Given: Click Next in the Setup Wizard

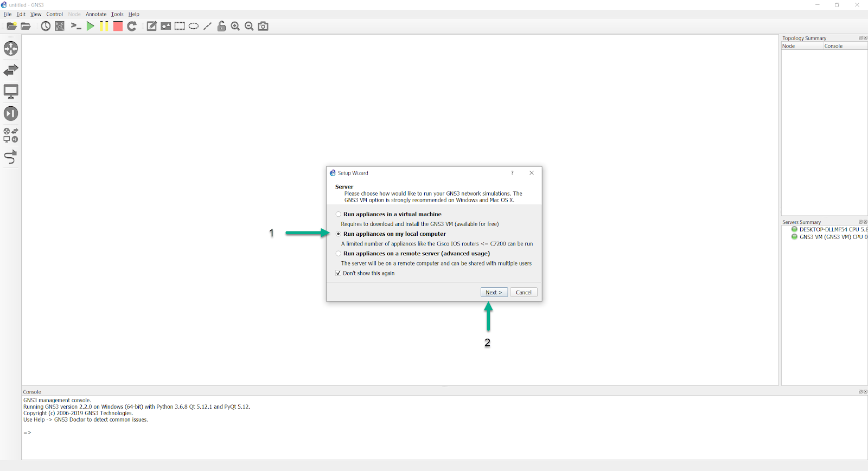Looking at the screenshot, I should pos(494,292).
